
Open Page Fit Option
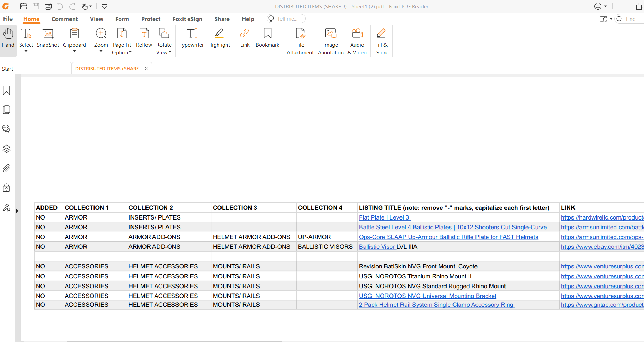[122, 41]
